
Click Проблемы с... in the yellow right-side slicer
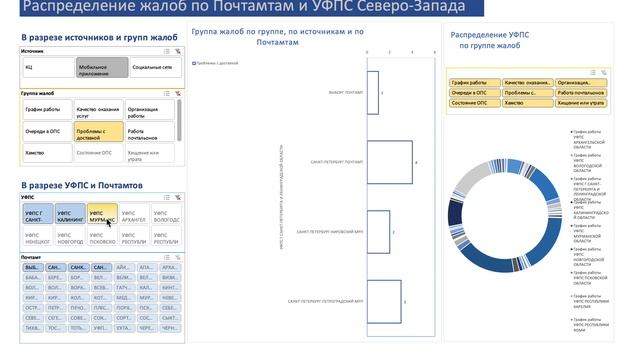tap(528, 93)
